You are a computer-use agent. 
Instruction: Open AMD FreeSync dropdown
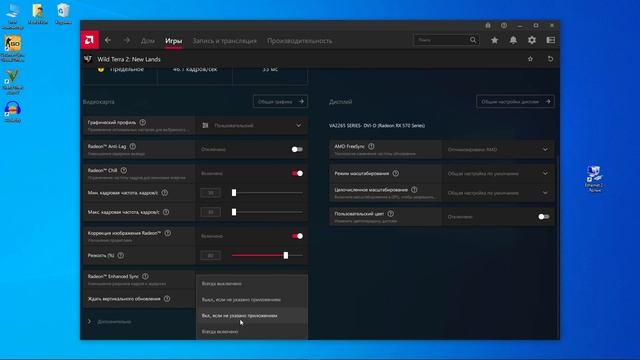tap(498, 149)
